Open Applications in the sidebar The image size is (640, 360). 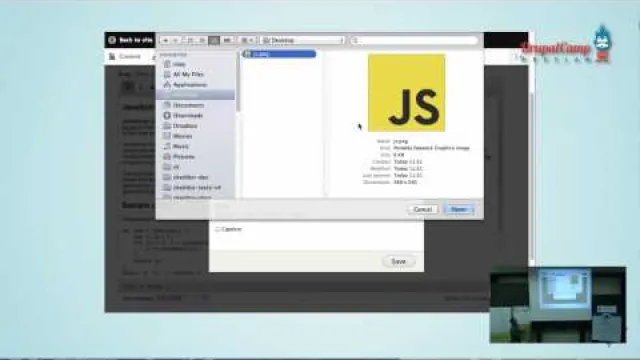coord(189,84)
